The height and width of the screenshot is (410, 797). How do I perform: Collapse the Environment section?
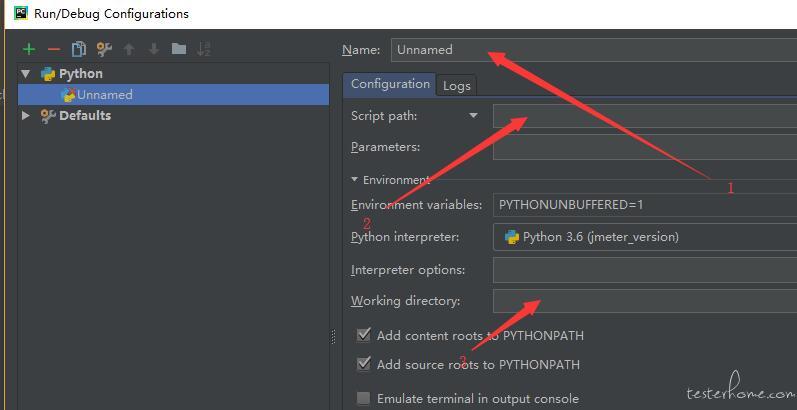tap(355, 179)
